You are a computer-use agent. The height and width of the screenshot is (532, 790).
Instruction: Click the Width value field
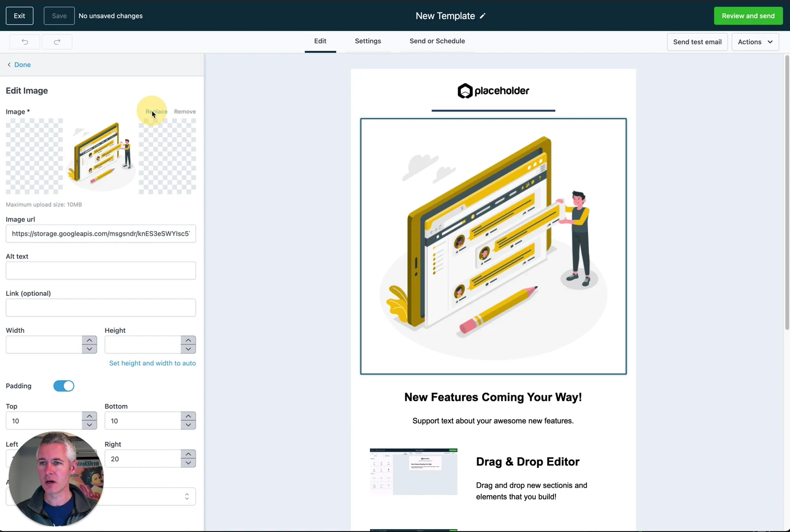pos(44,345)
